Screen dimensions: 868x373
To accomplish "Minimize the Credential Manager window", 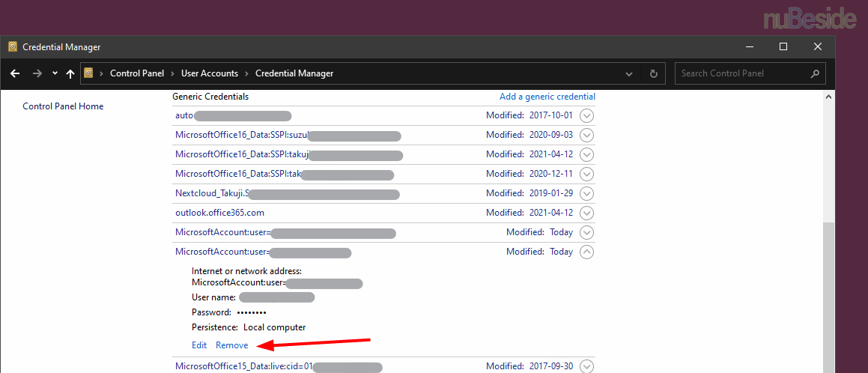I will coord(749,47).
